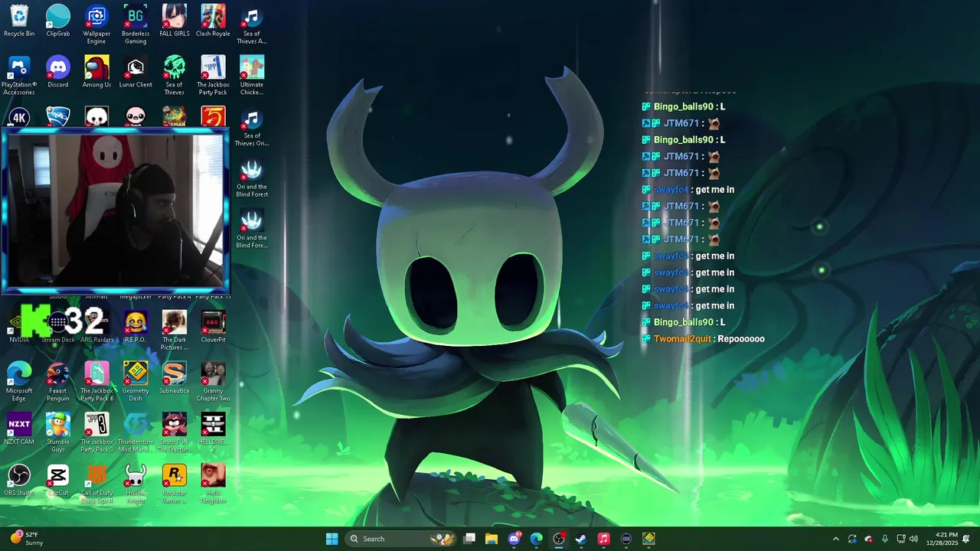Open CapCut desktop shortcut
The height and width of the screenshot is (551, 980).
pyautogui.click(x=58, y=480)
